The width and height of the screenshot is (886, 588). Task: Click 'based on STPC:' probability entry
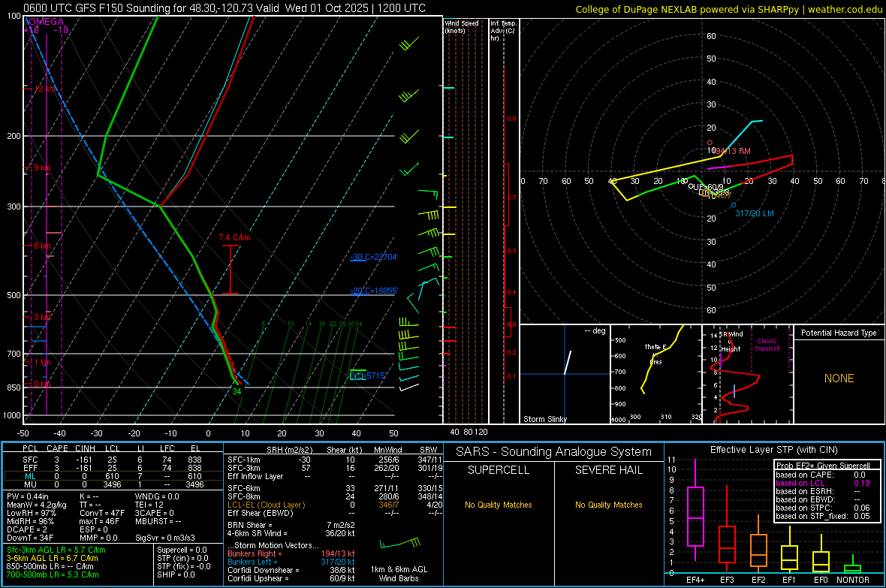pos(823,508)
